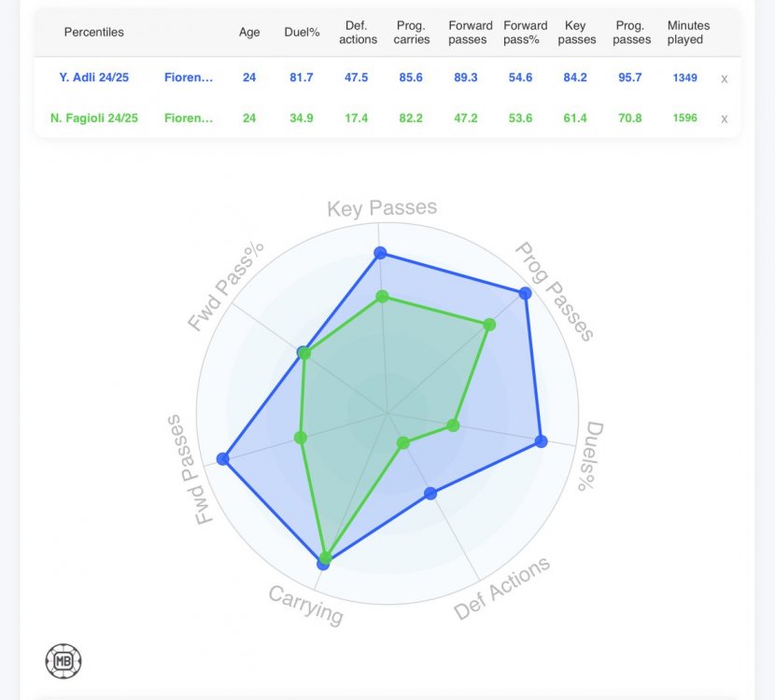Image resolution: width=775 pixels, height=700 pixels.
Task: Click the Percentiles header label
Action: tap(93, 32)
